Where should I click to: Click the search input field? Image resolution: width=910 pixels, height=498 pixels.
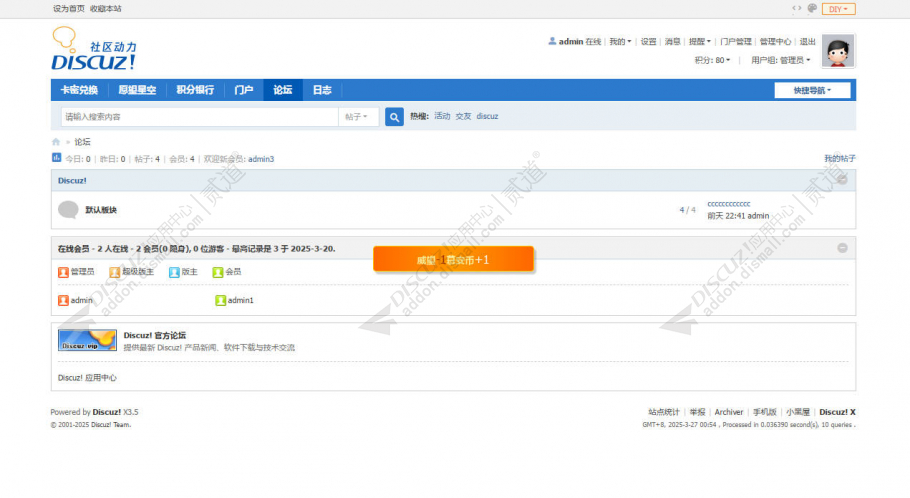coord(200,117)
